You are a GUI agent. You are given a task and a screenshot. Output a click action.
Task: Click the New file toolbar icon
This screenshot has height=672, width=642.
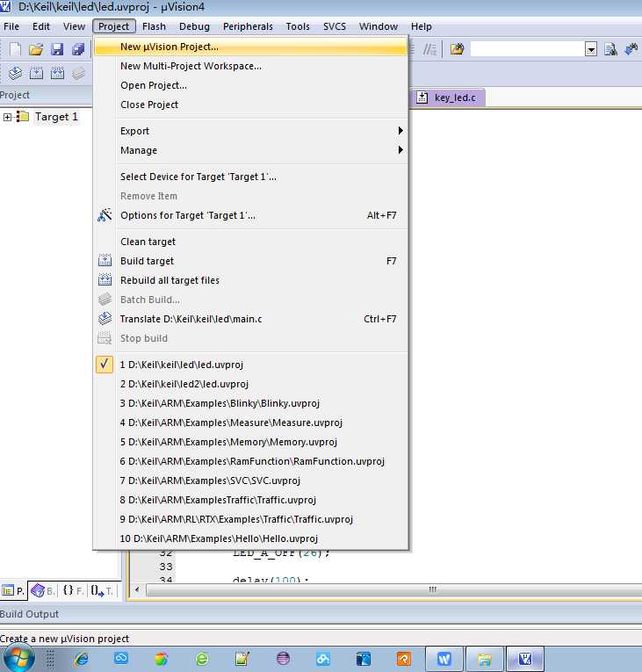[x=16, y=49]
